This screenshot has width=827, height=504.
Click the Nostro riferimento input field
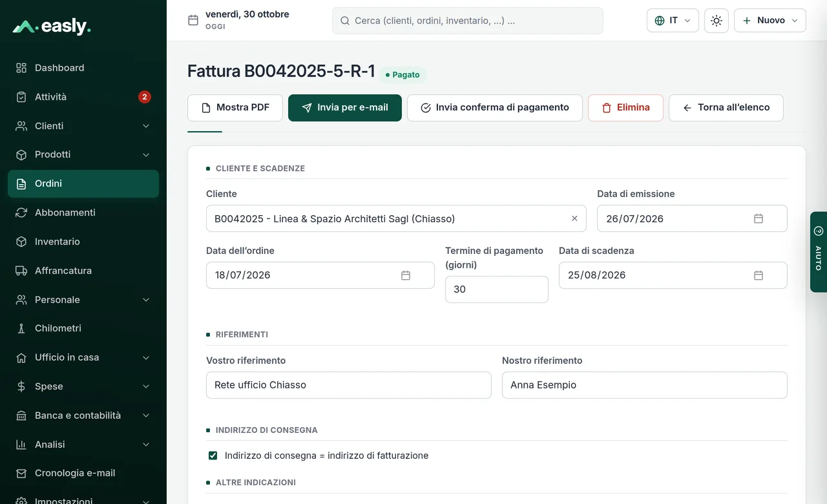pos(645,385)
